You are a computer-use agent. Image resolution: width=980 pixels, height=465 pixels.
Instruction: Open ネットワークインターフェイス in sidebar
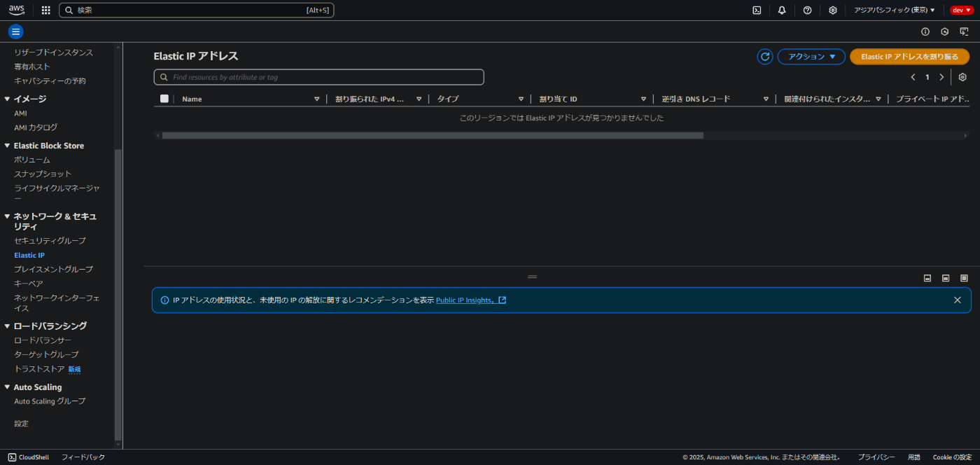point(57,303)
